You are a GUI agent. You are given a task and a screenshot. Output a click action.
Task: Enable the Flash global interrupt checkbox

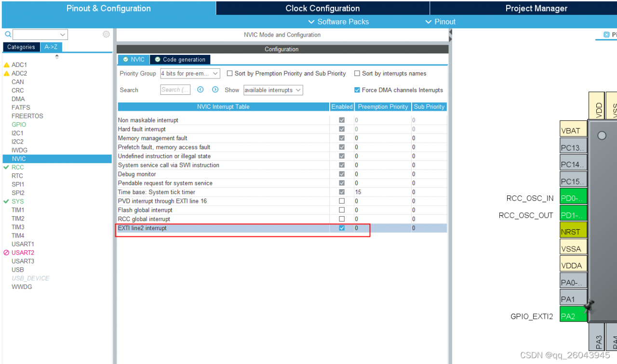[x=342, y=210]
